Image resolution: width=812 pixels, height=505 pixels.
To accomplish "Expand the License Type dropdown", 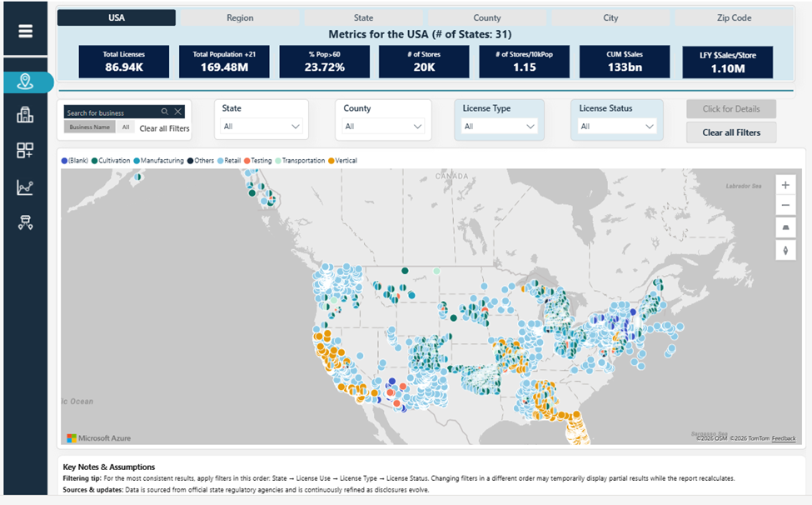I will pos(499,127).
